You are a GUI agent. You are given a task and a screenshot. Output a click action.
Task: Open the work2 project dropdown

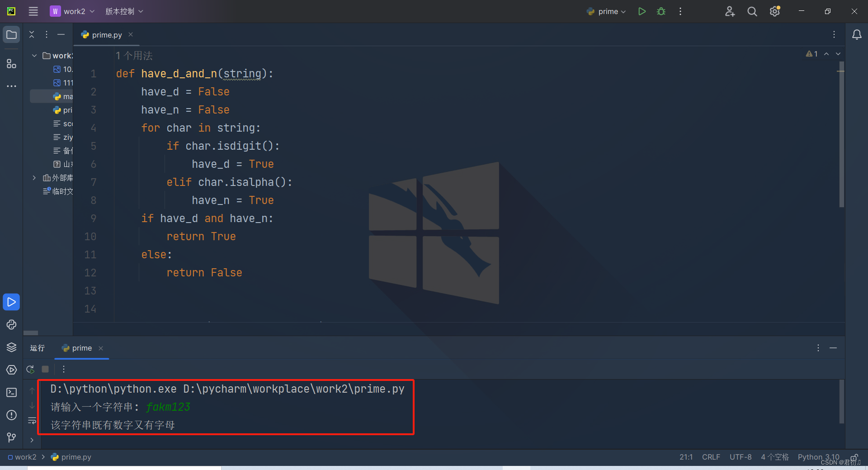[72, 11]
